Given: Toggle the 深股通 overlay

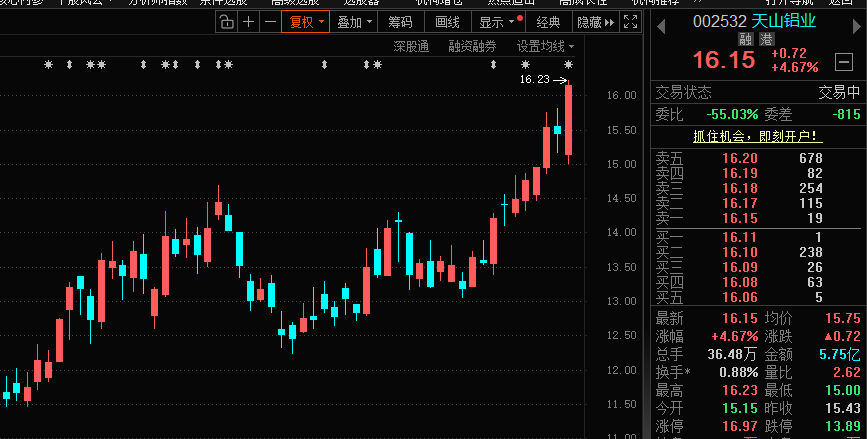Looking at the screenshot, I should click(410, 46).
